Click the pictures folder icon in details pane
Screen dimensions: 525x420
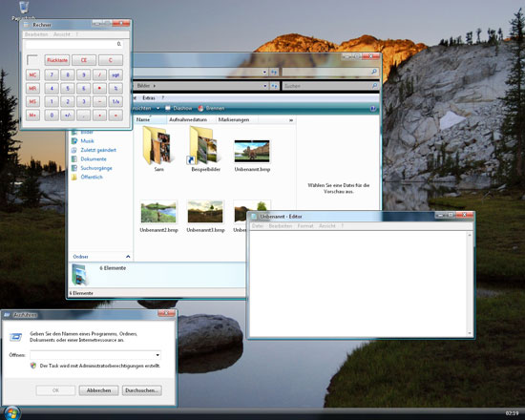[x=80, y=275]
